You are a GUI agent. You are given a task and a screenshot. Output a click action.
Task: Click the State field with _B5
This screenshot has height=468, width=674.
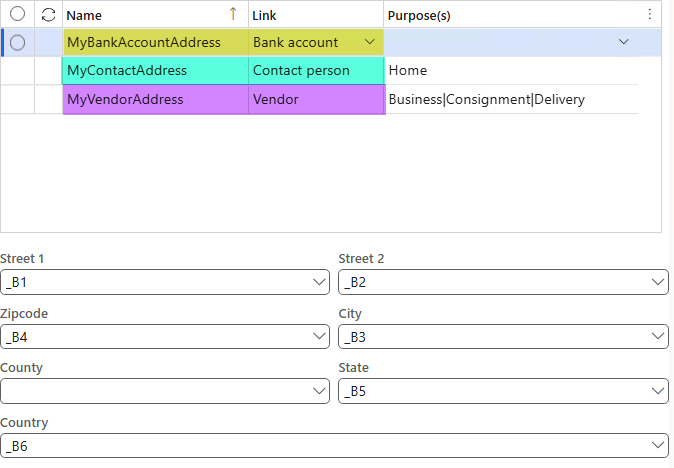[x=503, y=391]
